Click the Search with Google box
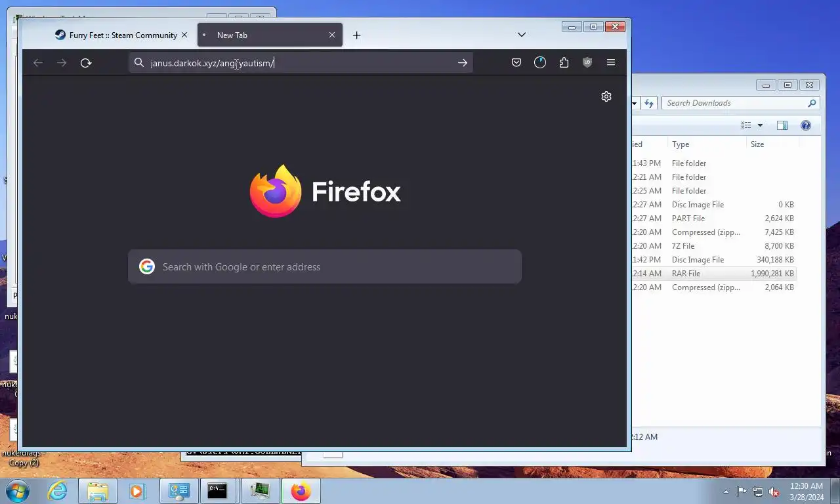The image size is (840, 504). tap(325, 266)
